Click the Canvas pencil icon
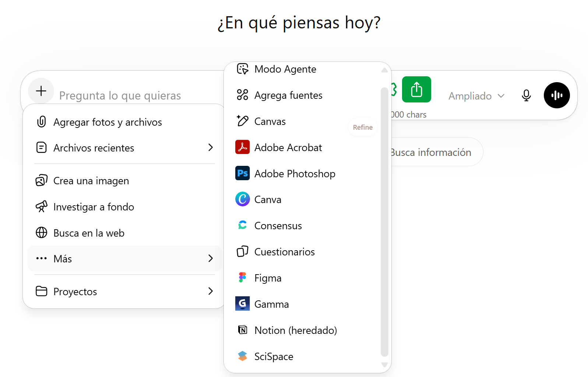588x377 pixels. click(x=243, y=121)
